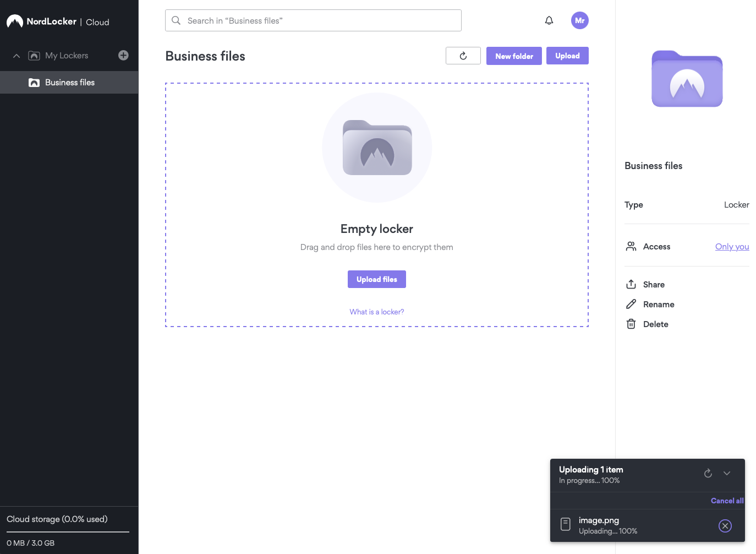Open the Access icon next to Only you

(x=631, y=246)
